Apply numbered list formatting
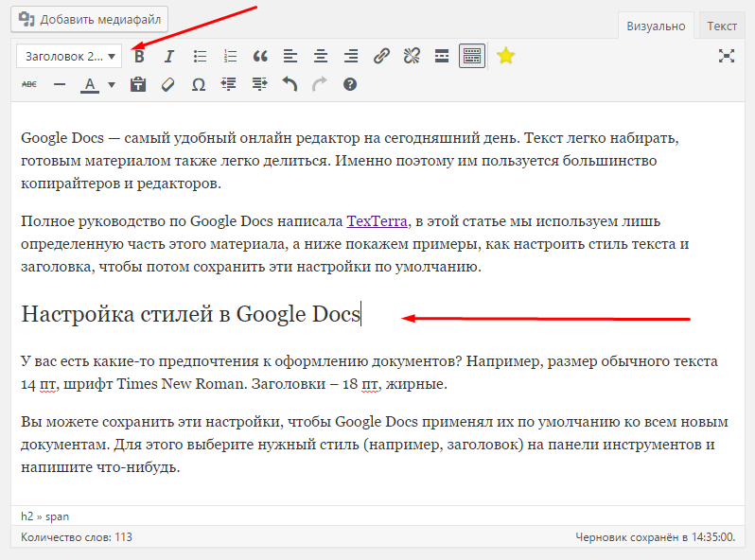Viewport: 755px width, 560px height. 230,57
